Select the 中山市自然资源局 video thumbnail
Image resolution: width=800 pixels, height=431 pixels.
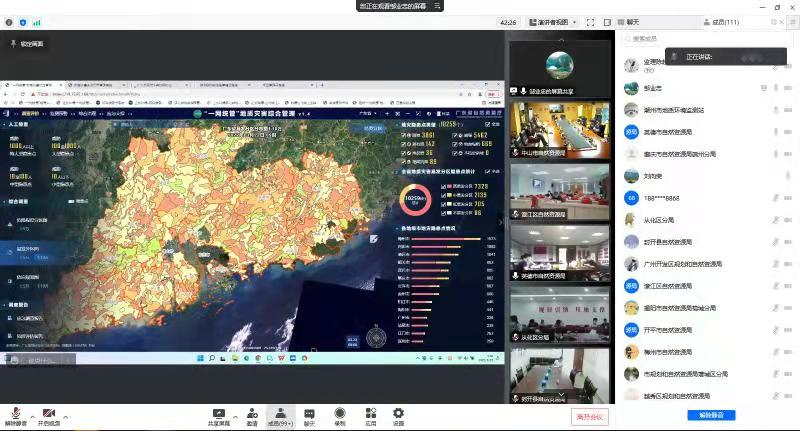coord(560,130)
